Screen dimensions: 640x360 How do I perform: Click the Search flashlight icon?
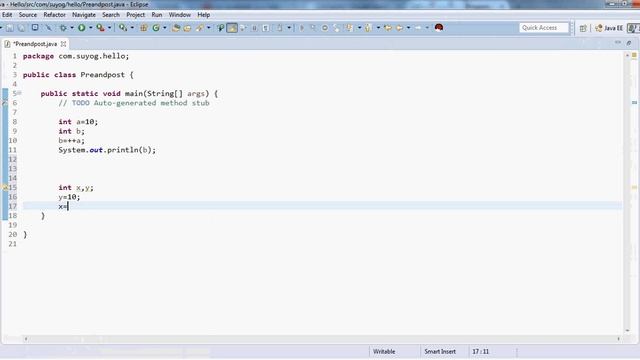(x=200, y=28)
